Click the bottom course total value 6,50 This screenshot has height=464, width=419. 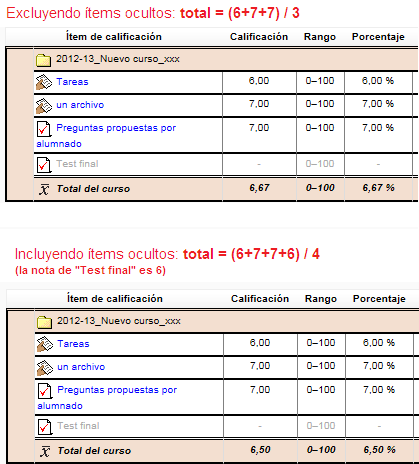(x=260, y=450)
